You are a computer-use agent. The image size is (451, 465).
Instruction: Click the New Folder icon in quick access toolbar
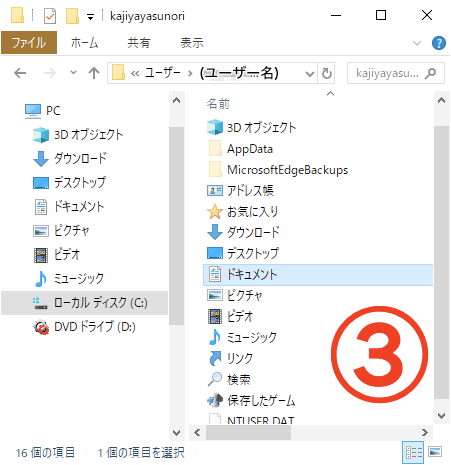click(x=72, y=16)
